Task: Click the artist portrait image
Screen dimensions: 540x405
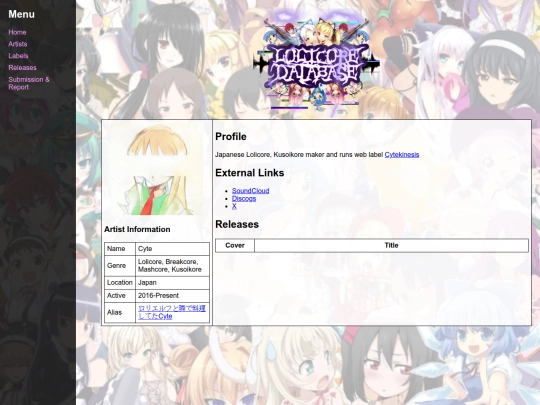Action: tap(157, 169)
